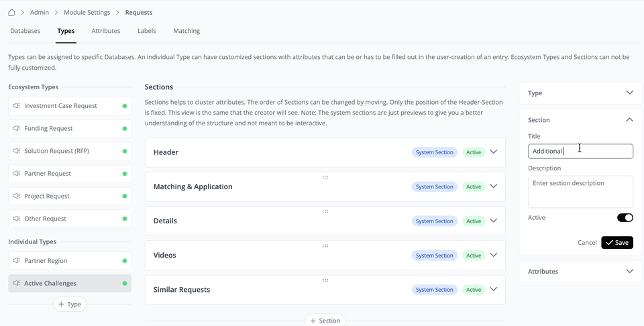Click megaphone icon beside Funding Request
The height and width of the screenshot is (326, 644).
pyautogui.click(x=16, y=129)
